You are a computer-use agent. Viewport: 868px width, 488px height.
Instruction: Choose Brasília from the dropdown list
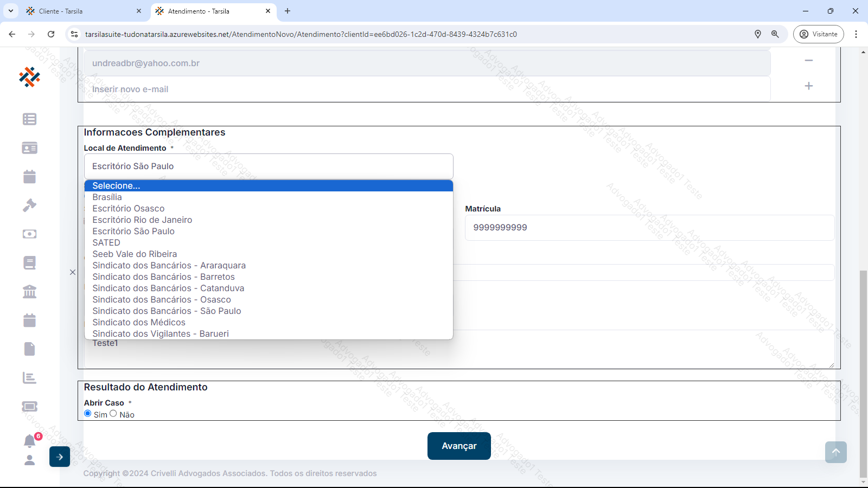click(107, 197)
